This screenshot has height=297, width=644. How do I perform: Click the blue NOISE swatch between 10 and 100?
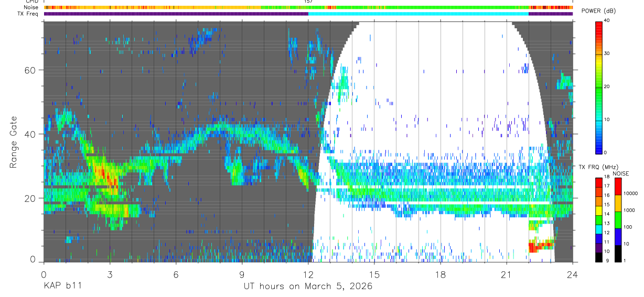(x=618, y=237)
